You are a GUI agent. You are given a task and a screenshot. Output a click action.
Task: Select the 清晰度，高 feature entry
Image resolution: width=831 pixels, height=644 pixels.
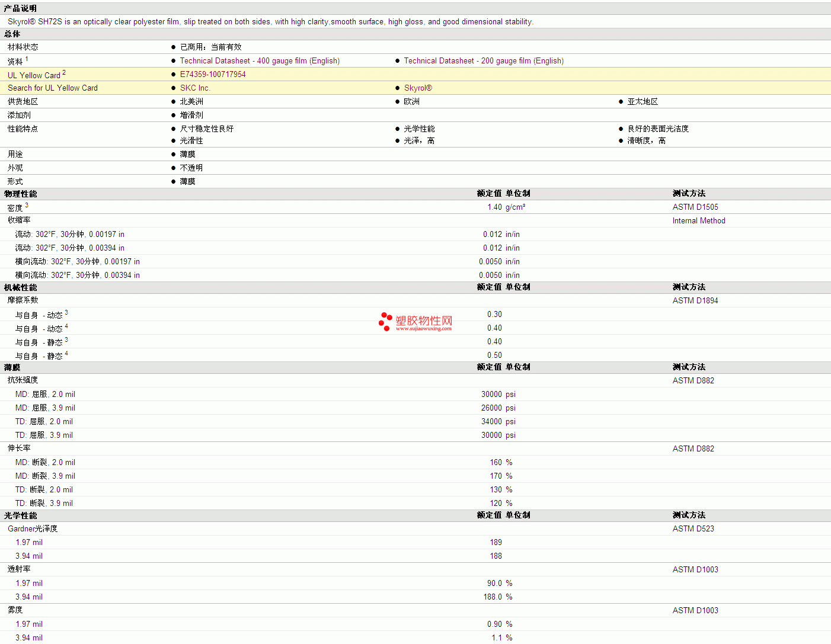(x=647, y=141)
